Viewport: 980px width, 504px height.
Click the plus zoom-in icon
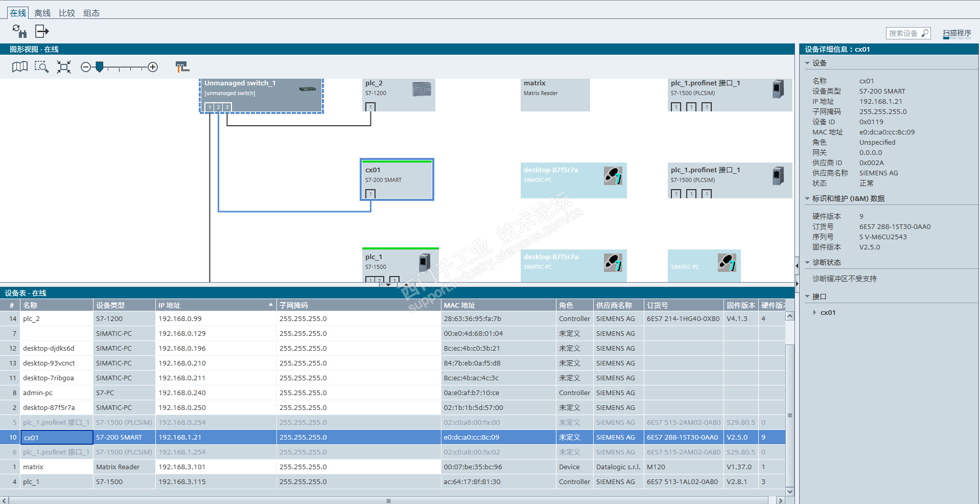(153, 67)
